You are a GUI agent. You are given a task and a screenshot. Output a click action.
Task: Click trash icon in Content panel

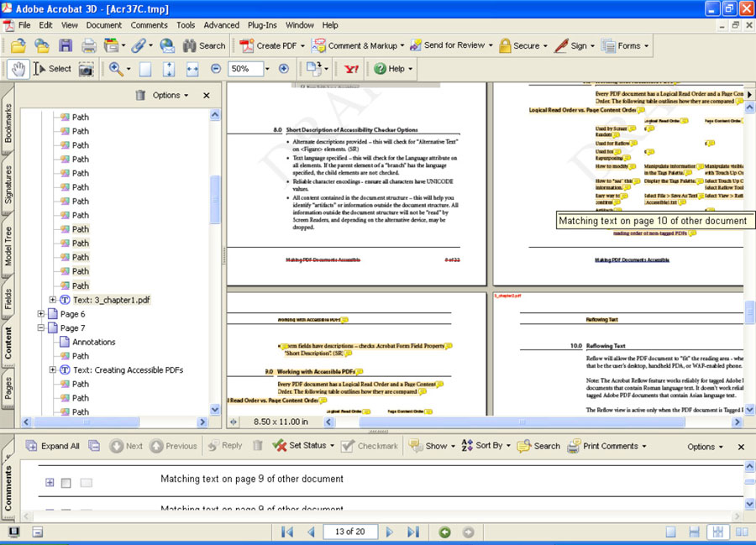click(140, 95)
